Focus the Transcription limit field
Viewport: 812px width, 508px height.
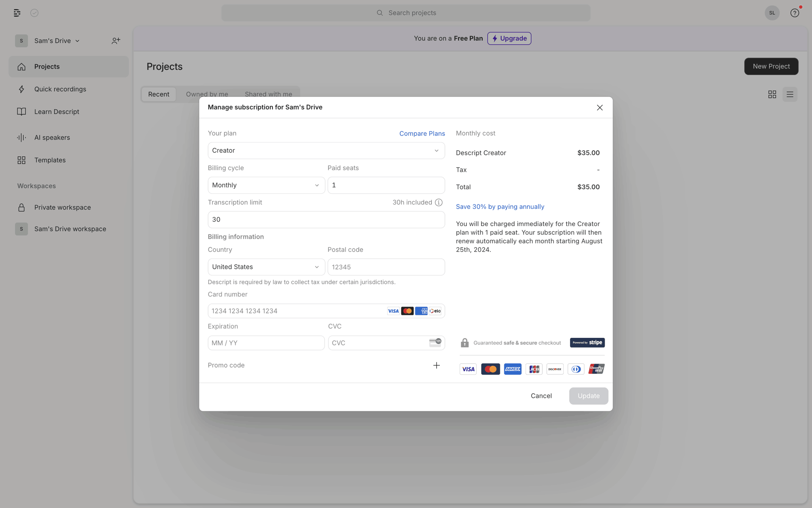pyautogui.click(x=326, y=220)
